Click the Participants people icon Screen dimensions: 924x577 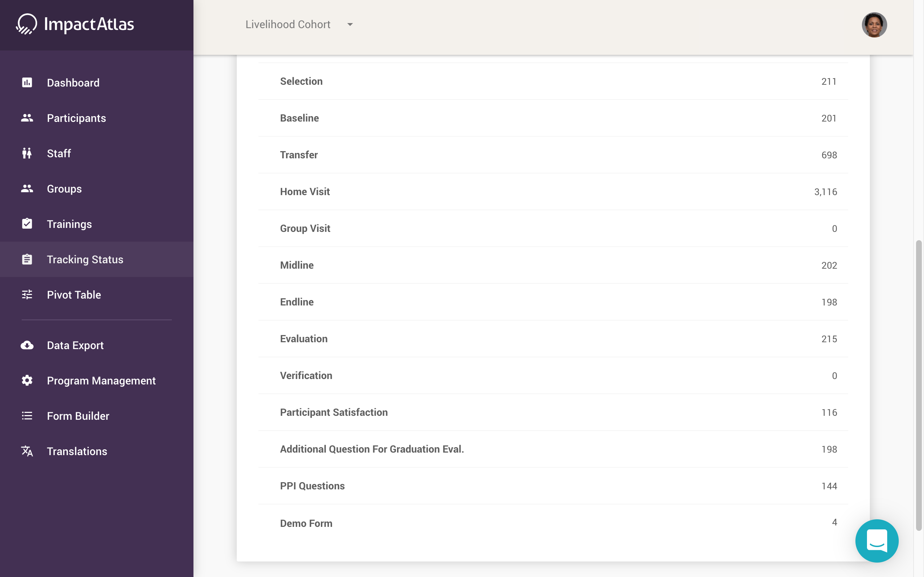[x=27, y=118]
